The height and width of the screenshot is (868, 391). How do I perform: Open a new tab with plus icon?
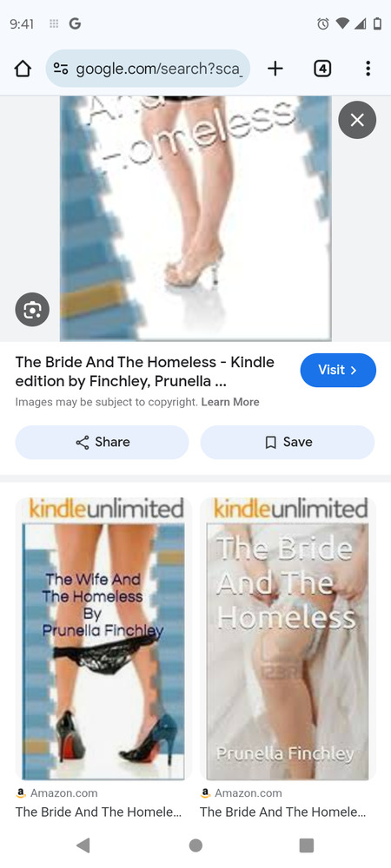[275, 69]
